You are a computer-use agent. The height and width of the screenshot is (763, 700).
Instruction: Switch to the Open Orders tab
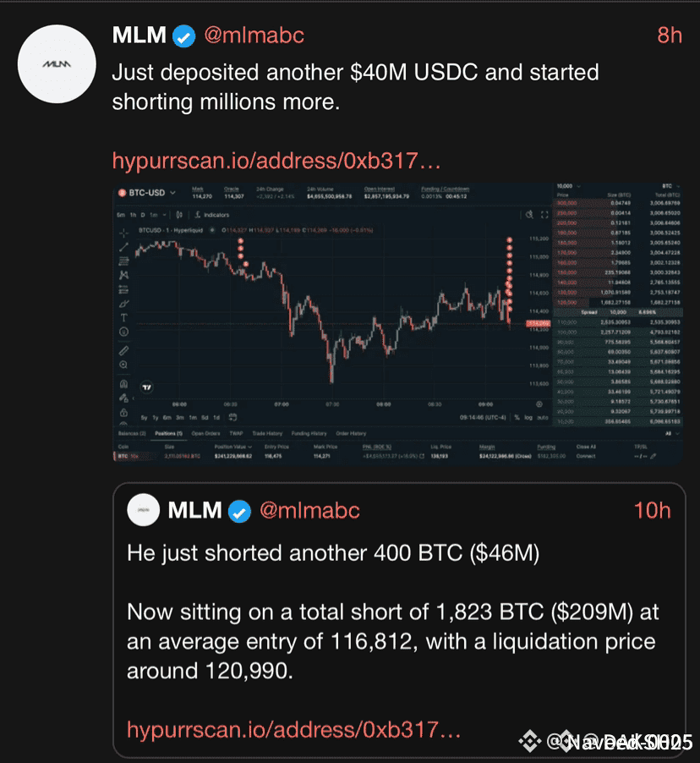tap(205, 433)
